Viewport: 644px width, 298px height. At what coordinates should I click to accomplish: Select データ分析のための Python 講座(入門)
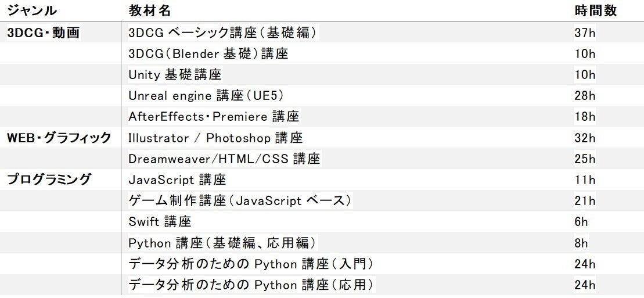[250, 264]
